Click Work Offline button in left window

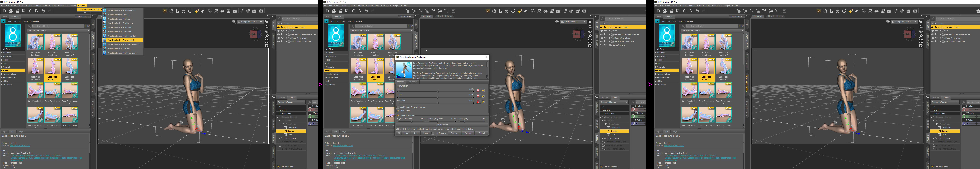tap(83, 17)
